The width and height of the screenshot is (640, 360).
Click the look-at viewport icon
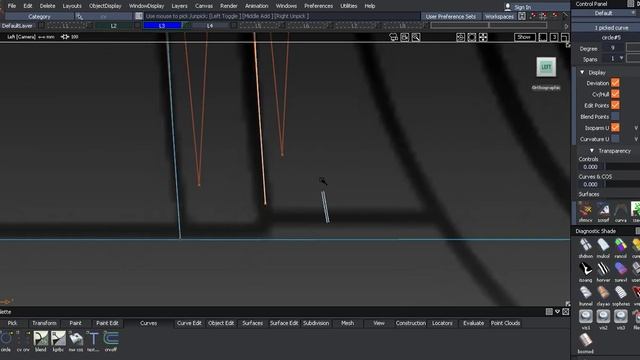[x=460, y=37]
